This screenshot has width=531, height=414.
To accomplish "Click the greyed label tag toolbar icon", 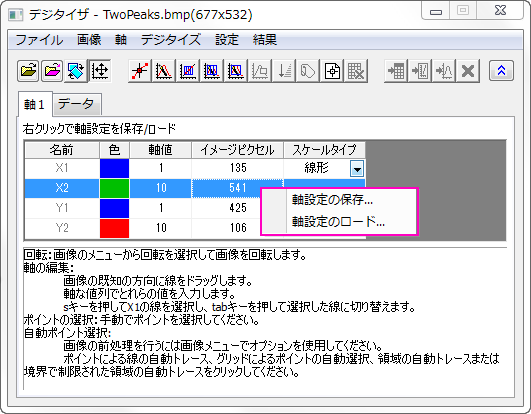I will pos(308,71).
